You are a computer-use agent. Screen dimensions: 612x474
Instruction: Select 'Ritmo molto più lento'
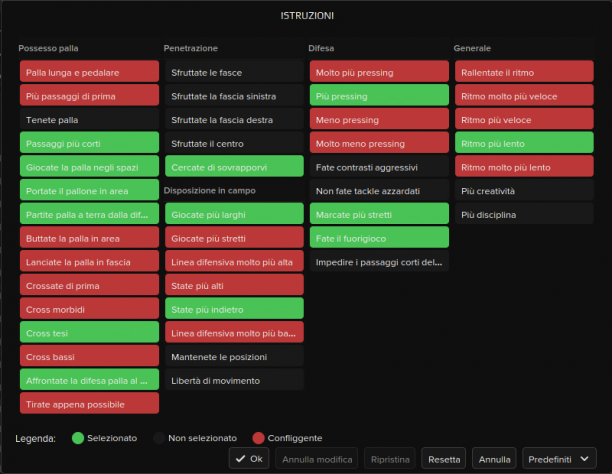click(524, 166)
